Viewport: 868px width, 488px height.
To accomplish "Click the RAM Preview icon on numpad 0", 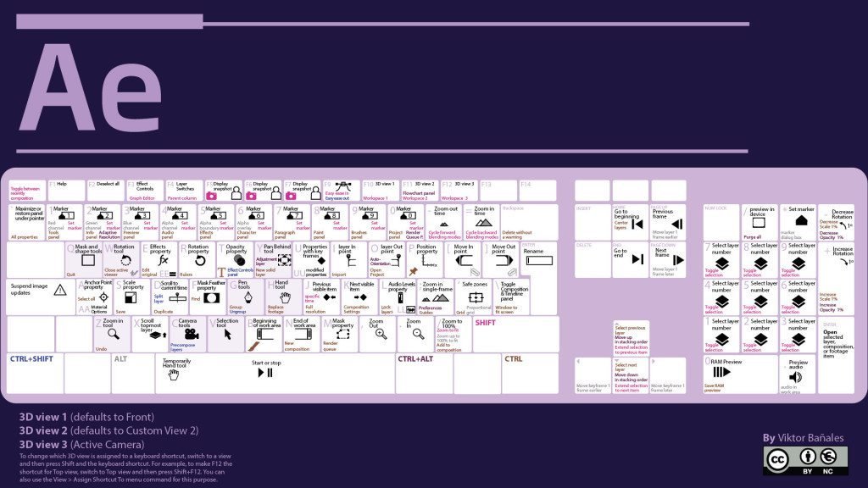I will pos(721,373).
